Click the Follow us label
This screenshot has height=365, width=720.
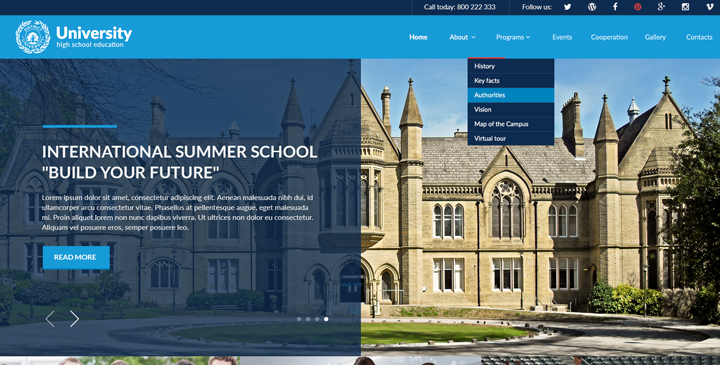point(537,7)
